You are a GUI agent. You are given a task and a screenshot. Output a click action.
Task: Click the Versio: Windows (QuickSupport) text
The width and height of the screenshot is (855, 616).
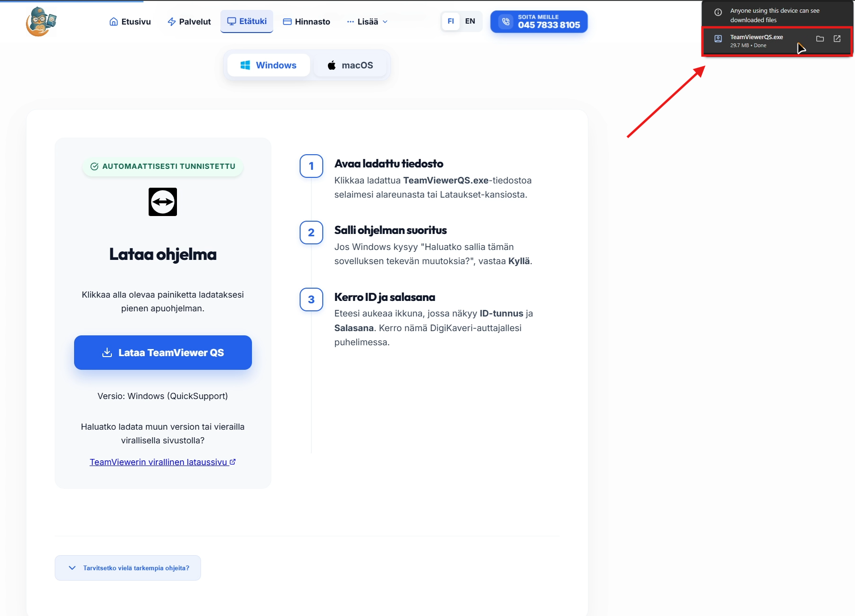pyautogui.click(x=163, y=396)
